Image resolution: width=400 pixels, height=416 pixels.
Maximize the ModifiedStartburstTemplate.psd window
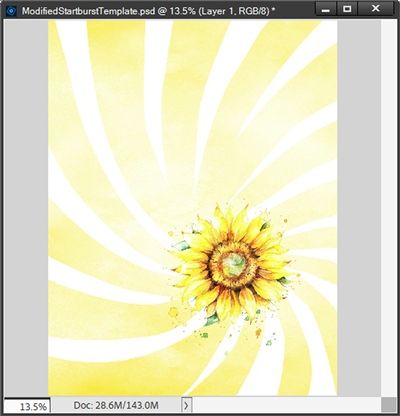347,9
